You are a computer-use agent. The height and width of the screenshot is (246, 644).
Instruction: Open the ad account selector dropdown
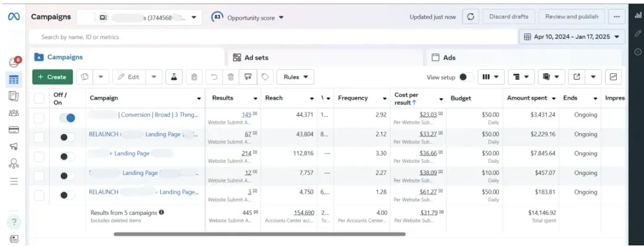139,17
